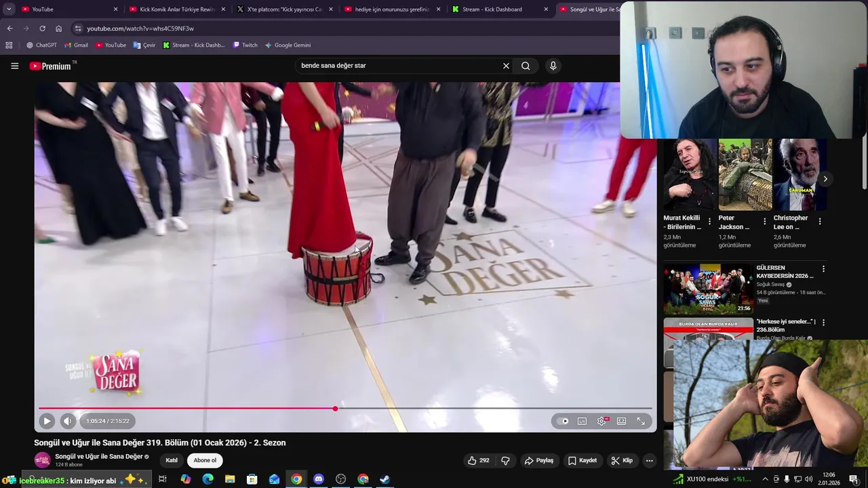Reload the current page

(42, 28)
